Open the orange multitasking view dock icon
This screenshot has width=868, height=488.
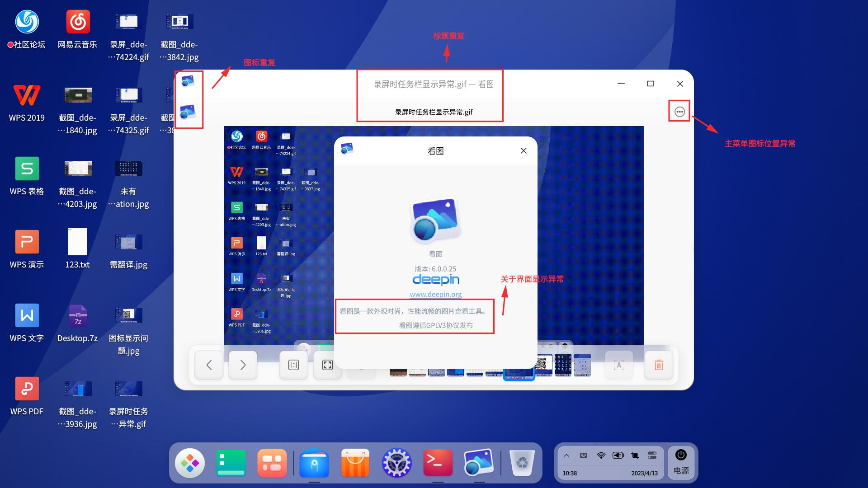(x=272, y=463)
